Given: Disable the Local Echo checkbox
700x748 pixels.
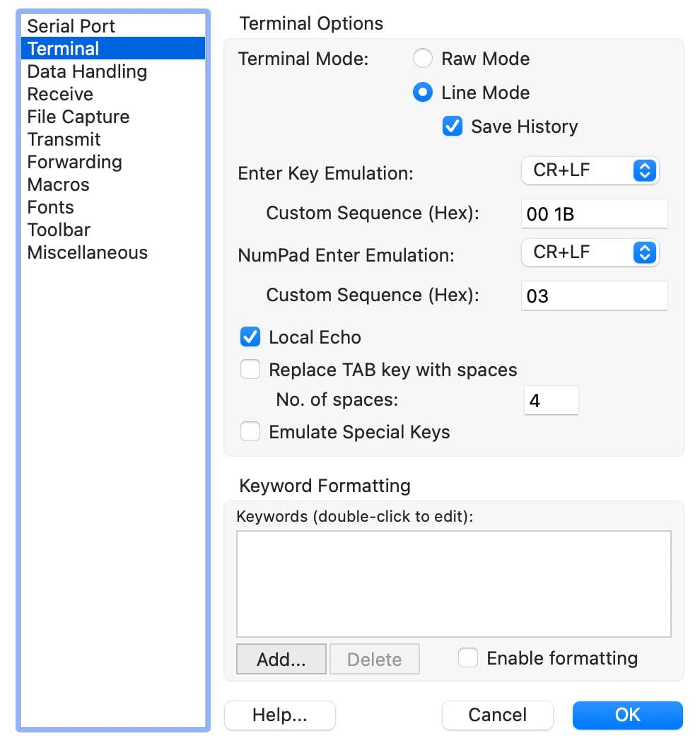Looking at the screenshot, I should [250, 337].
